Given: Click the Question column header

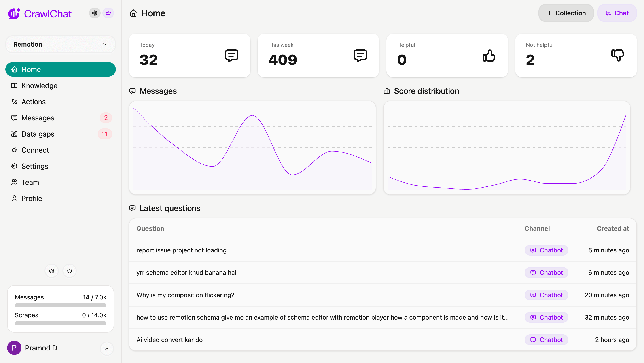Looking at the screenshot, I should coord(150,228).
